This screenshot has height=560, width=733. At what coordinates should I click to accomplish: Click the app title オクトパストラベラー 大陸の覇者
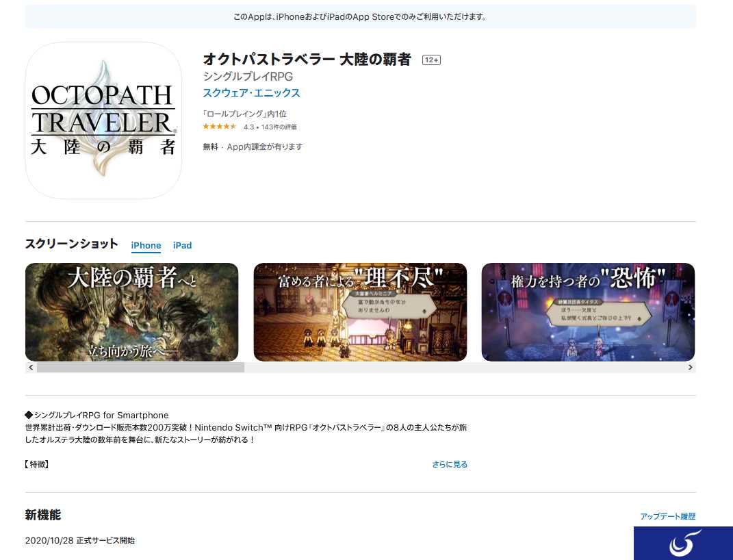(x=307, y=60)
